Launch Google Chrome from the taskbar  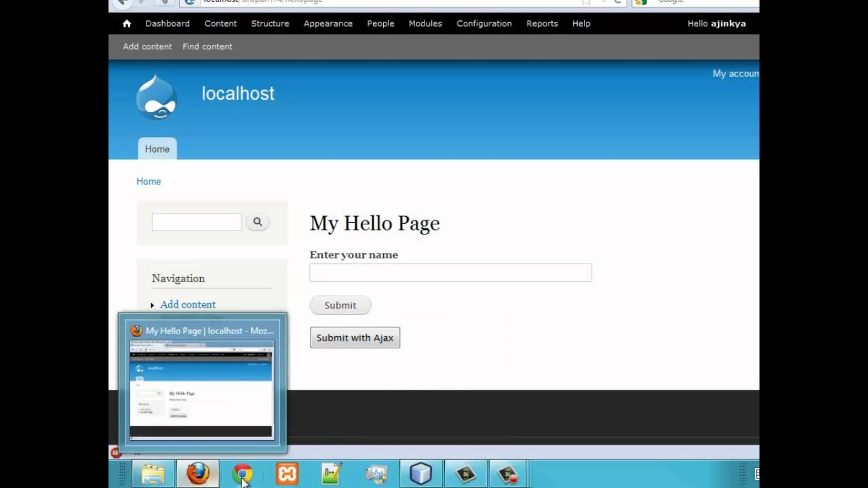click(x=242, y=474)
